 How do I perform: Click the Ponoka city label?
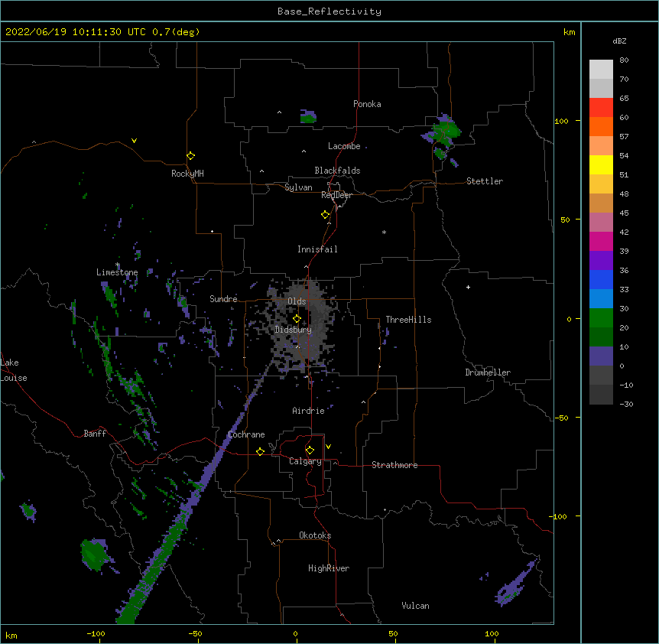pyautogui.click(x=367, y=104)
